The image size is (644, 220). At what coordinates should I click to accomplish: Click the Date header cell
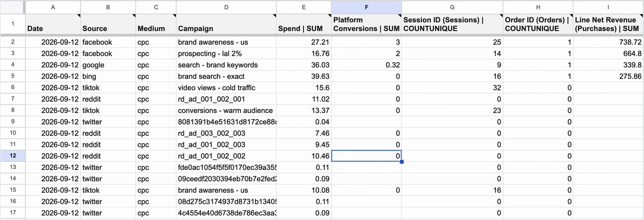(x=52, y=24)
